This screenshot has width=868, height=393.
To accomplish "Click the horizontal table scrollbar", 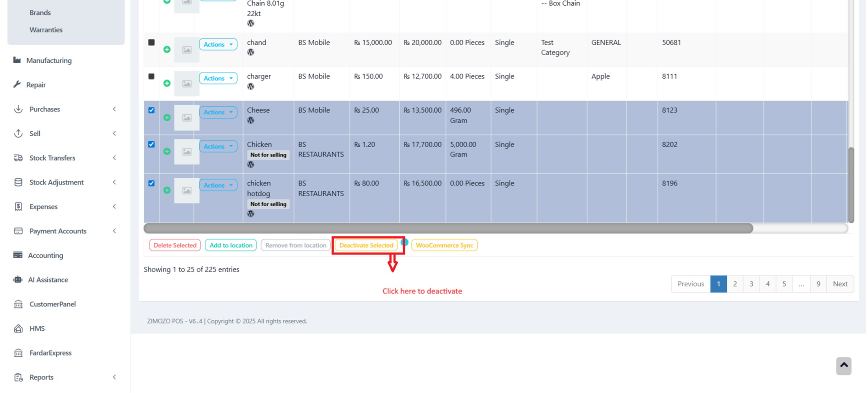I will tap(448, 228).
